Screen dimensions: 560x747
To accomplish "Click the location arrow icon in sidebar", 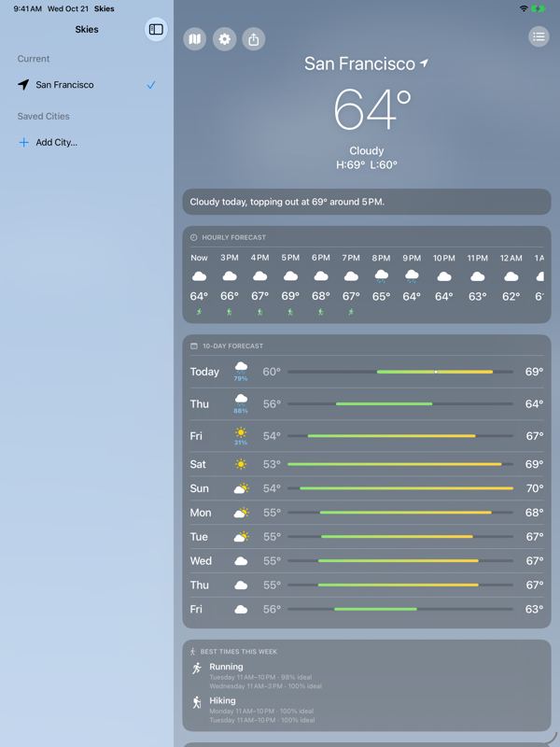I will click(x=23, y=85).
